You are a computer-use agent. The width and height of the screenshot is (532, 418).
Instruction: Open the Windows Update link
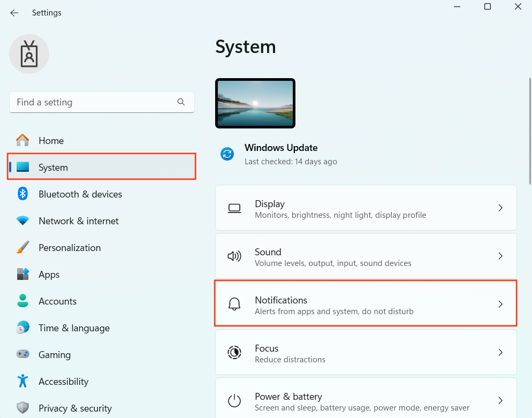click(281, 148)
